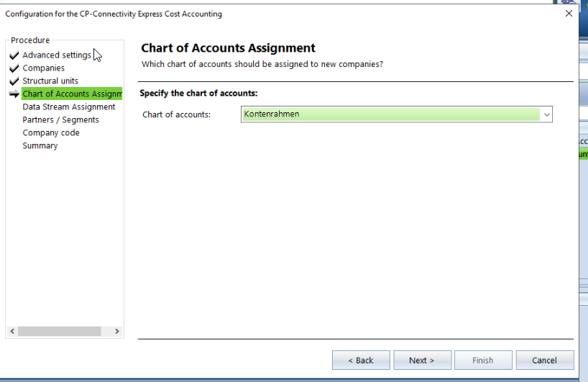Cancel the configuration wizard
Viewport: 588px width, 382px height.
click(544, 360)
